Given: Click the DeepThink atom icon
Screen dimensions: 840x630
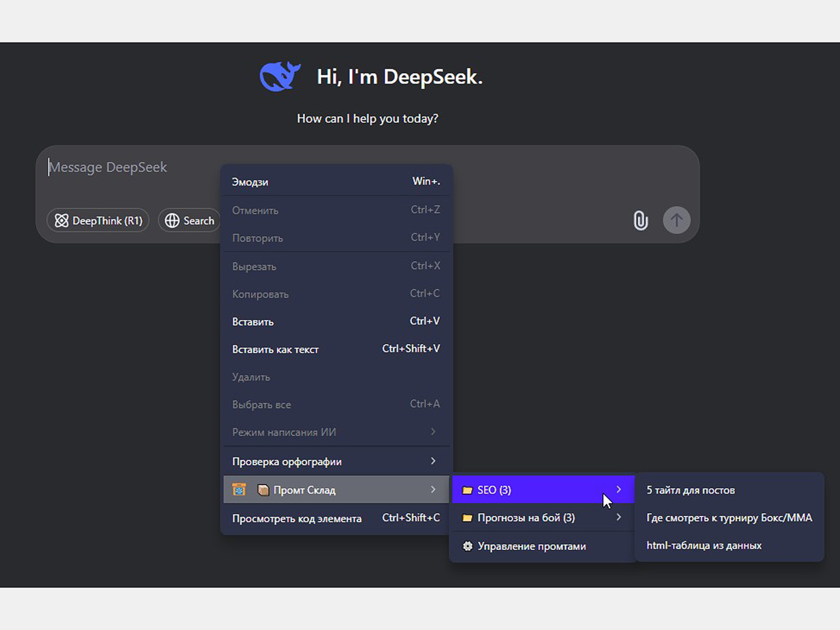Looking at the screenshot, I should [x=62, y=220].
